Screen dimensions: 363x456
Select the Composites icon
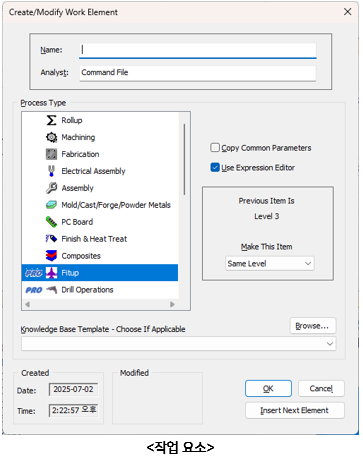point(51,256)
